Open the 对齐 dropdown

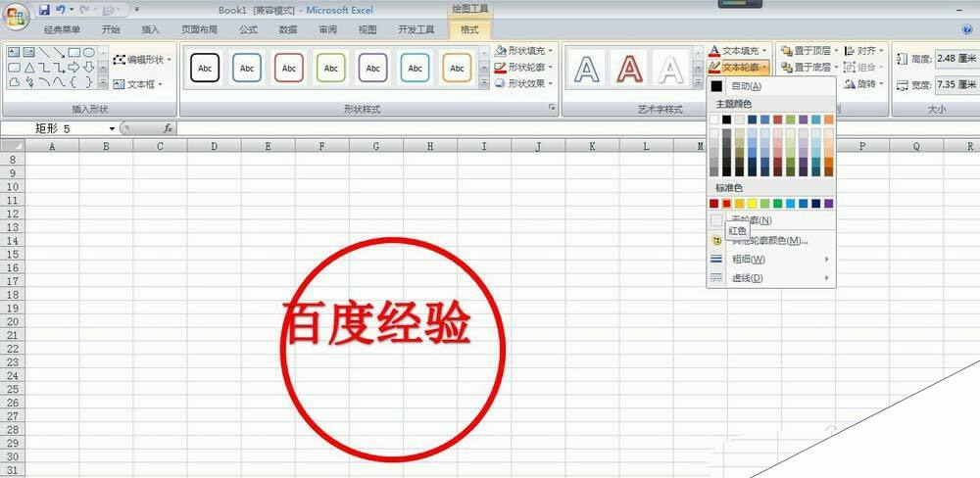[863, 51]
